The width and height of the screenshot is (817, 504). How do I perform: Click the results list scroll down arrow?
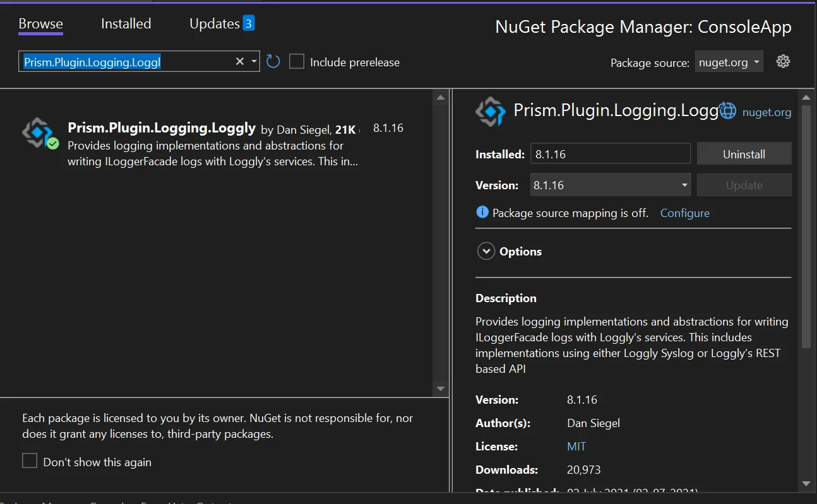click(441, 389)
